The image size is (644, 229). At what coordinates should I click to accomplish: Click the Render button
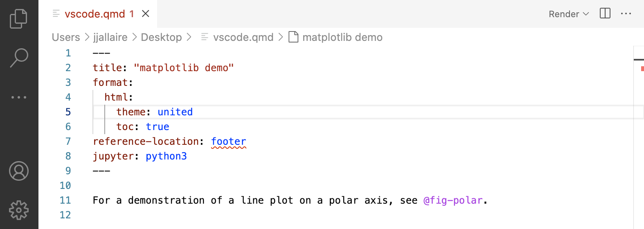pos(563,14)
